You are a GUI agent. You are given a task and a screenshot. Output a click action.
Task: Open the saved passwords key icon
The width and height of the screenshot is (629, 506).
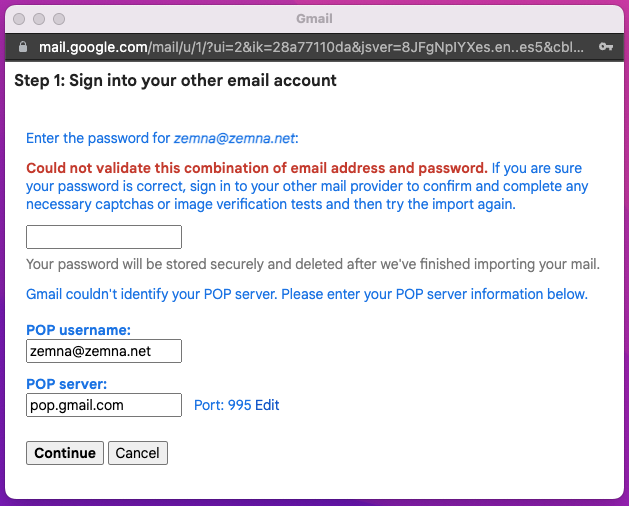point(606,47)
